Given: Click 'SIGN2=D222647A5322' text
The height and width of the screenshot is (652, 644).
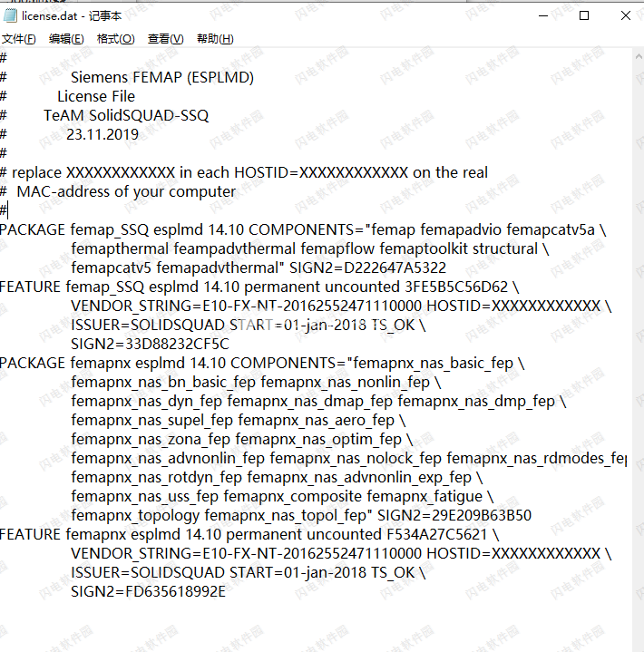Looking at the screenshot, I should point(367,268).
